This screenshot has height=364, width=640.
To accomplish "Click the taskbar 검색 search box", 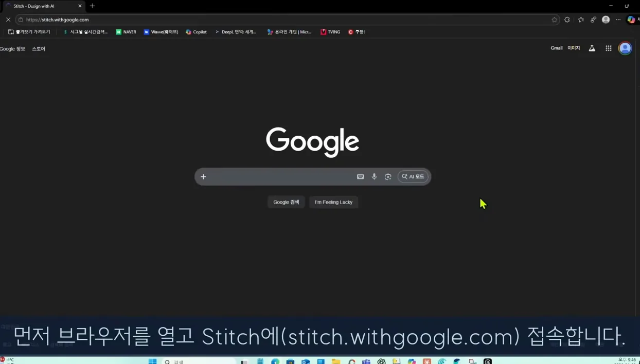I will (198, 361).
